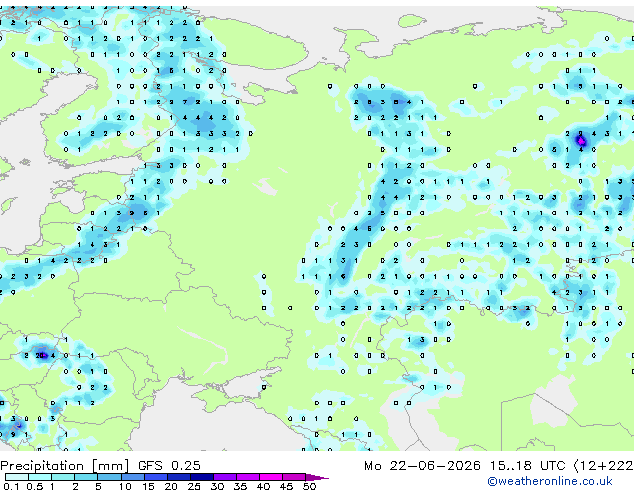Click the '30' legend scale value
The image size is (634, 490).
pyautogui.click(x=217, y=486)
